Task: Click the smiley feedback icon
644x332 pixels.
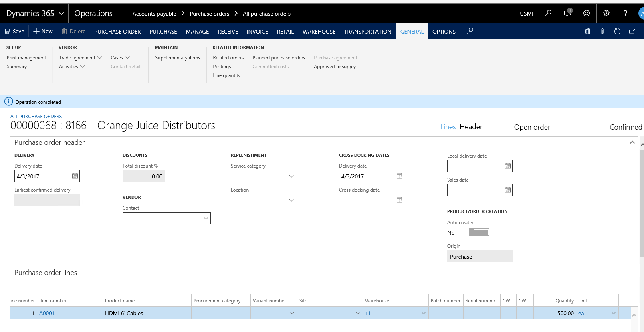Action: point(587,13)
